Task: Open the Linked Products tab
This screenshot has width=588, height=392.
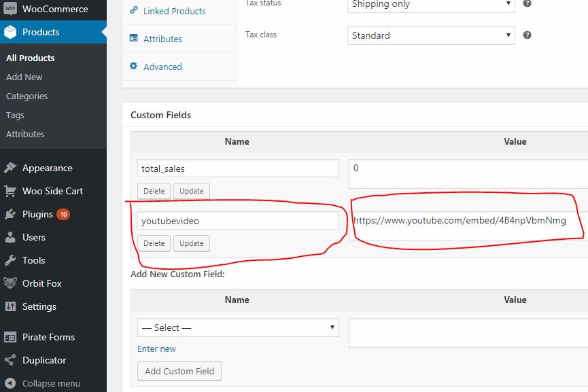Action: (x=174, y=11)
